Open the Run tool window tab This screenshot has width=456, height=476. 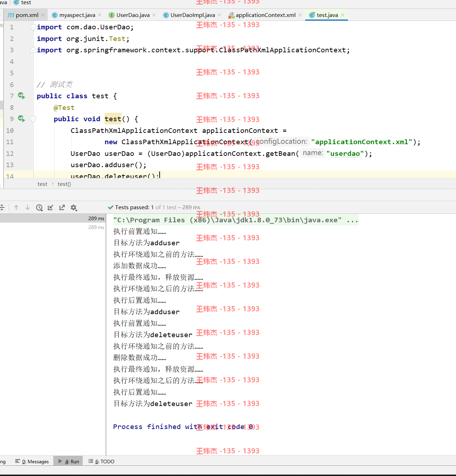[x=69, y=461]
